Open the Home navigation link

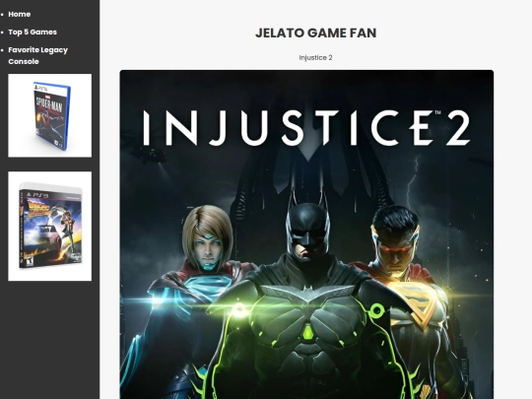click(20, 14)
